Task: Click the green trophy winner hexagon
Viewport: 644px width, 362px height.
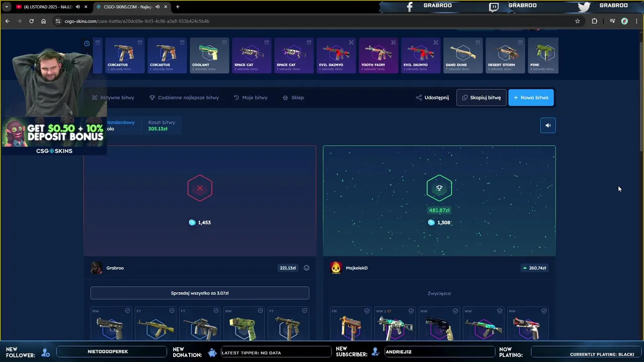Action: 439,188
